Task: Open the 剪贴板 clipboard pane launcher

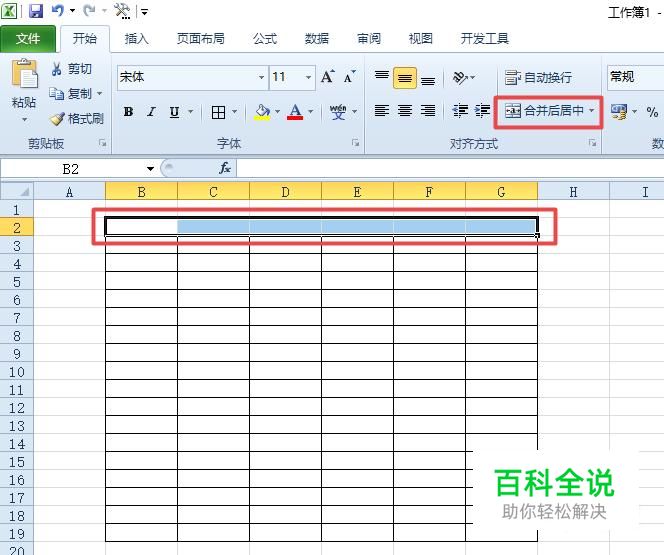Action: 102,143
